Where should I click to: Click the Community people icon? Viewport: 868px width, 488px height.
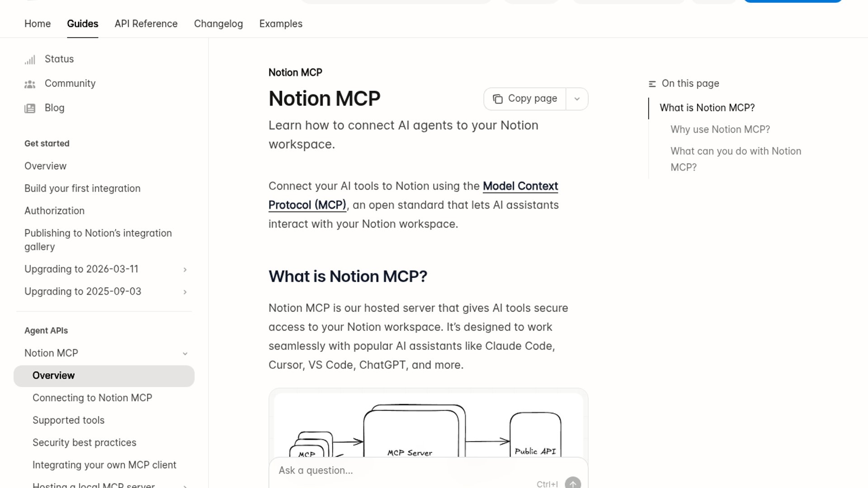(x=30, y=84)
